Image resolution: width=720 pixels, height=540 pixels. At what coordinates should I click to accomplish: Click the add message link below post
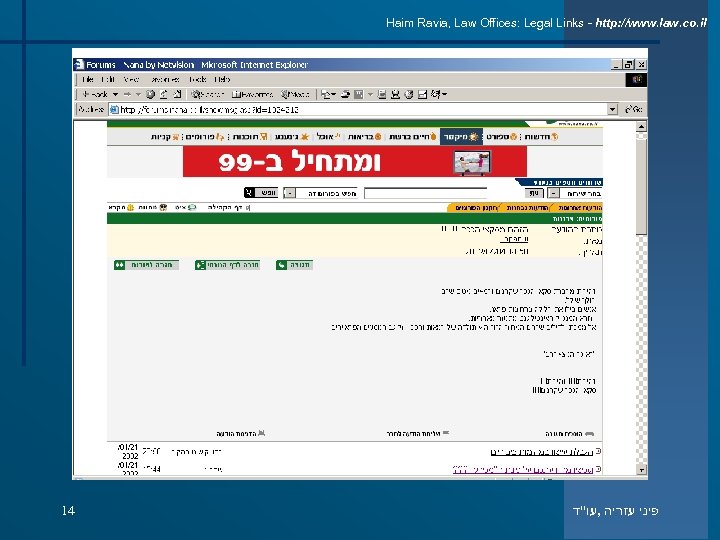[569, 433]
